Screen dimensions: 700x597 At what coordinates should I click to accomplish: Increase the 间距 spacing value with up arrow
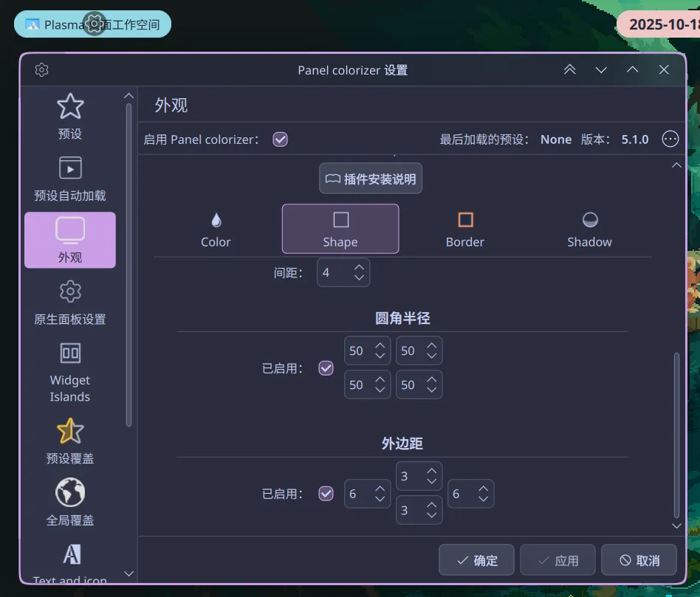point(359,267)
